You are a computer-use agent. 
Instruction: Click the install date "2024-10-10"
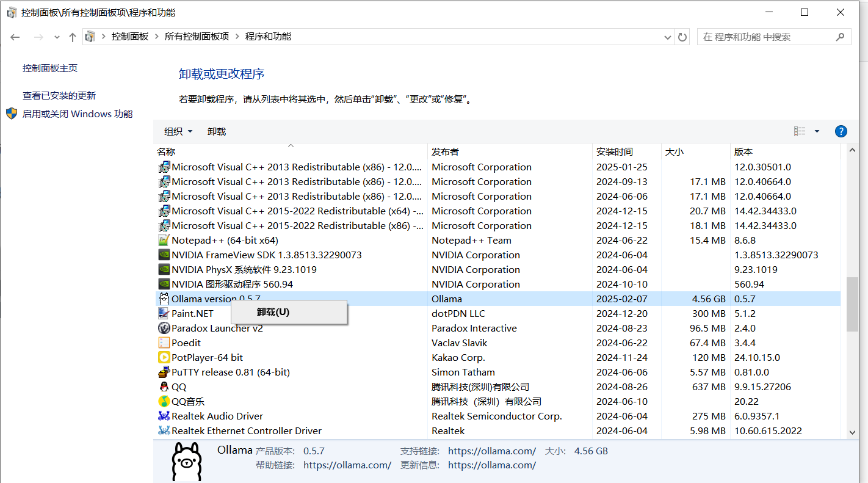tap(622, 285)
